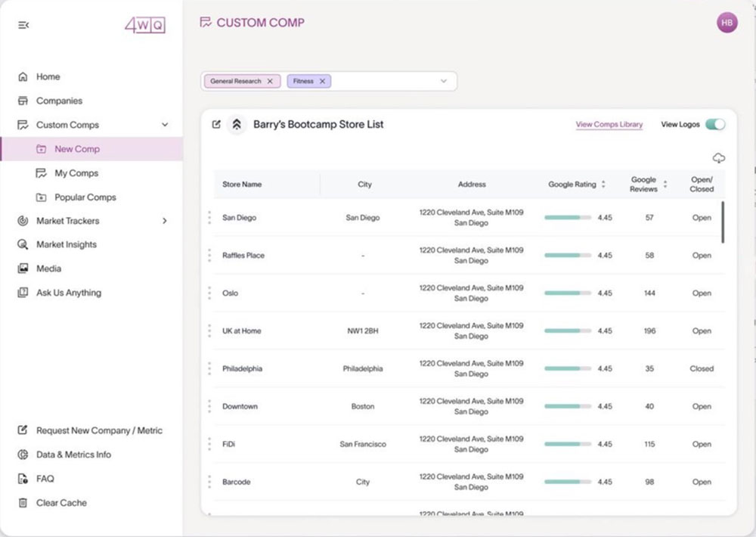The height and width of the screenshot is (537, 756).
Task: Click the Clear Cache trash icon
Action: point(23,503)
